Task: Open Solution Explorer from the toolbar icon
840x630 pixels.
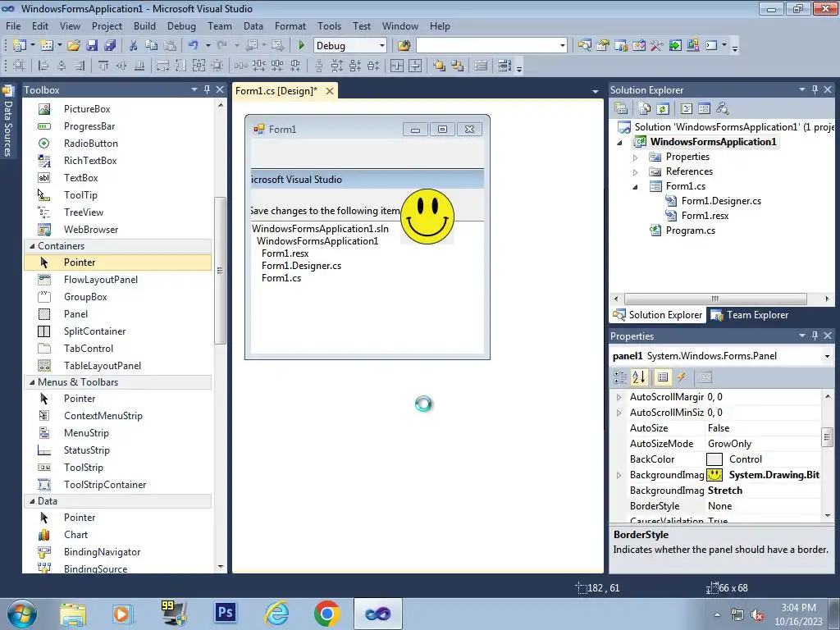Action: click(x=584, y=46)
